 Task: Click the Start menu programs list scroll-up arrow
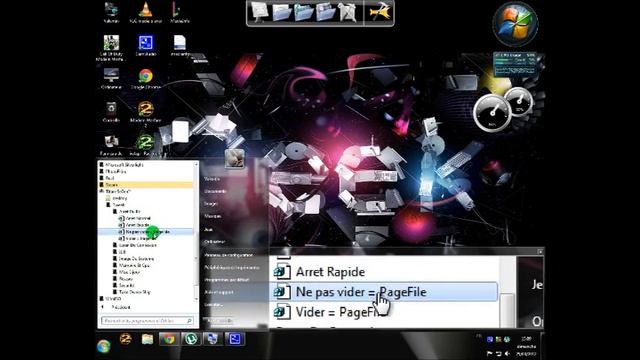pyautogui.click(x=196, y=164)
